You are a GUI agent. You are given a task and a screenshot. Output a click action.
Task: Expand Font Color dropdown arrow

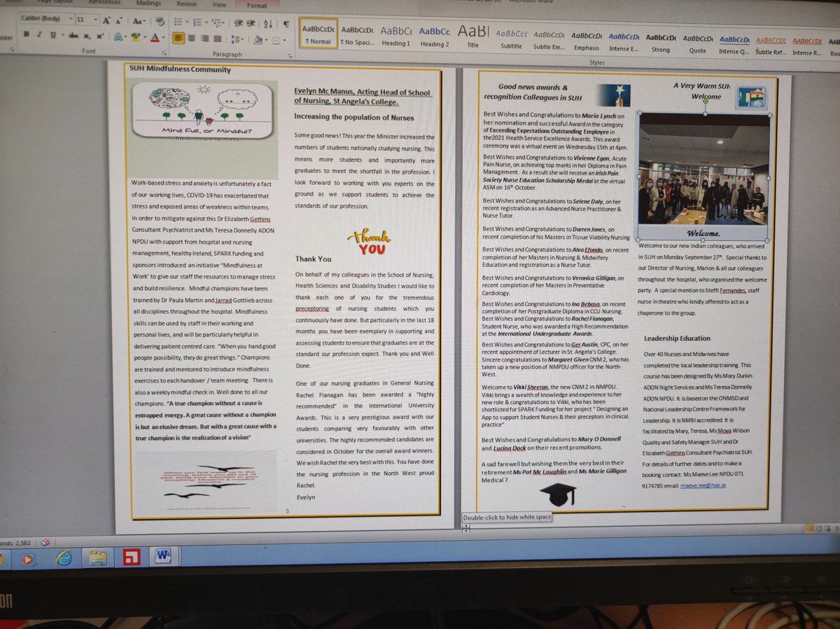pyautogui.click(x=164, y=38)
